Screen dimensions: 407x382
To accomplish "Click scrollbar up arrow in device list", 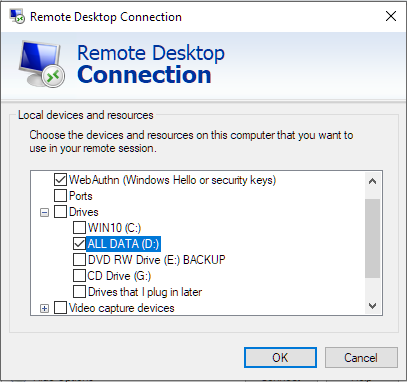I will pyautogui.click(x=373, y=181).
